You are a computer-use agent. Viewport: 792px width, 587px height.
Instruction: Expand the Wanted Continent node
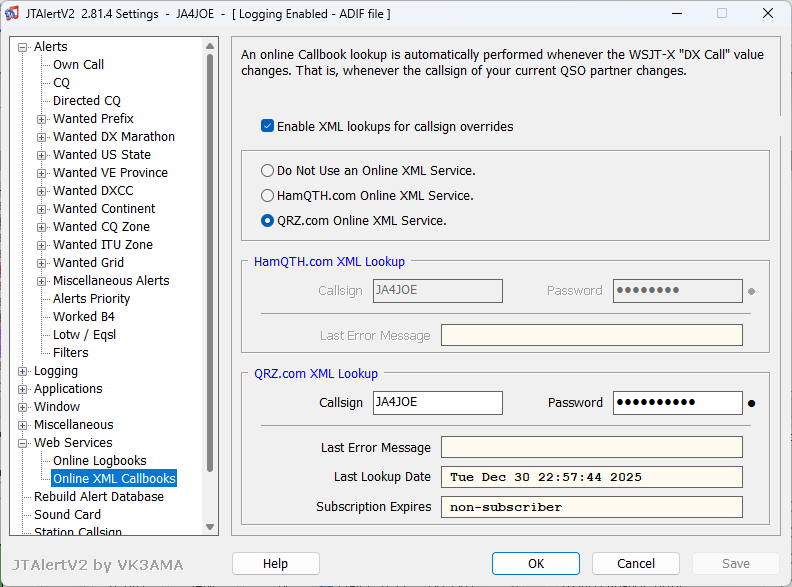click(41, 209)
